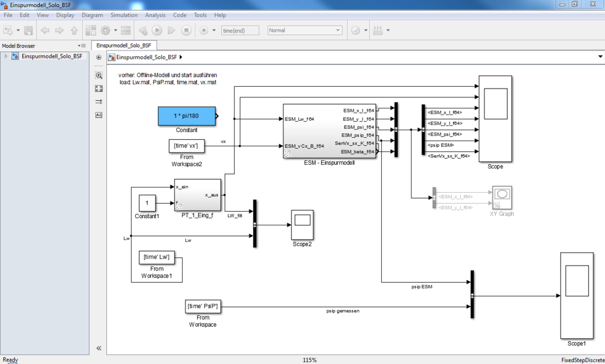Open the Library Browser icon

coord(91,30)
